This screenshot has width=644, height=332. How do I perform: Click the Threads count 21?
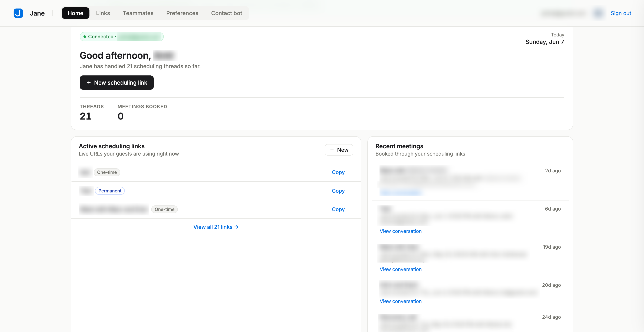(x=85, y=116)
